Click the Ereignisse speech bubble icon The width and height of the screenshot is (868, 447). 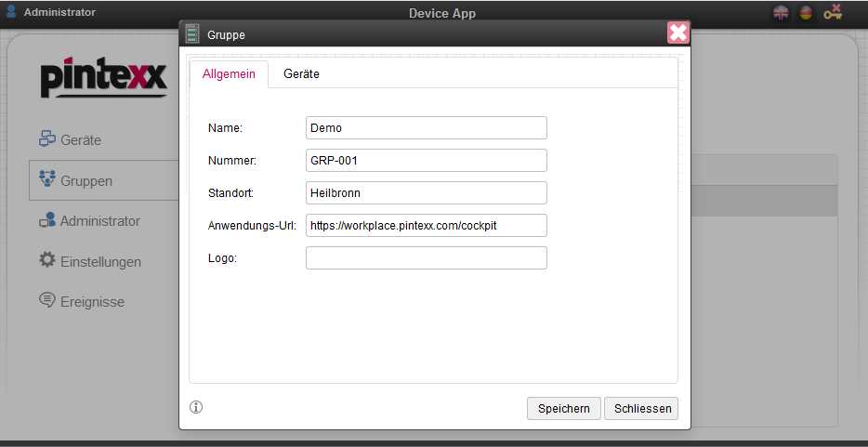pos(47,300)
